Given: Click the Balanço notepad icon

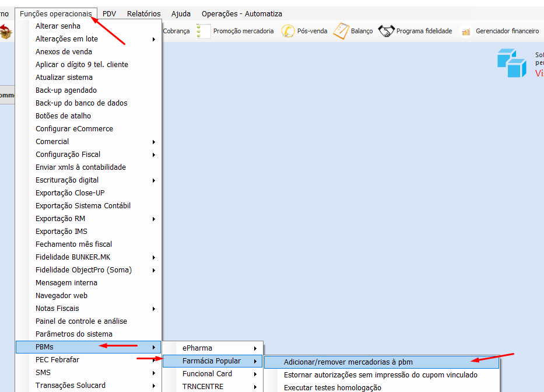Looking at the screenshot, I should point(341,31).
